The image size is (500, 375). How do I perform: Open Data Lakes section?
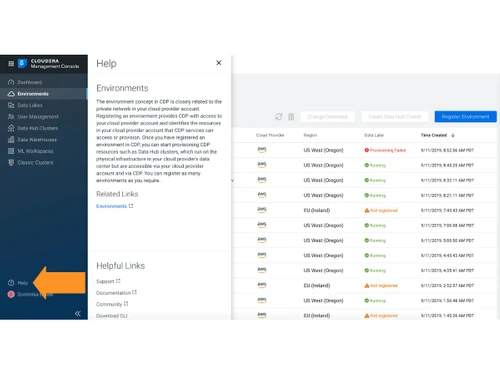pyautogui.click(x=30, y=105)
